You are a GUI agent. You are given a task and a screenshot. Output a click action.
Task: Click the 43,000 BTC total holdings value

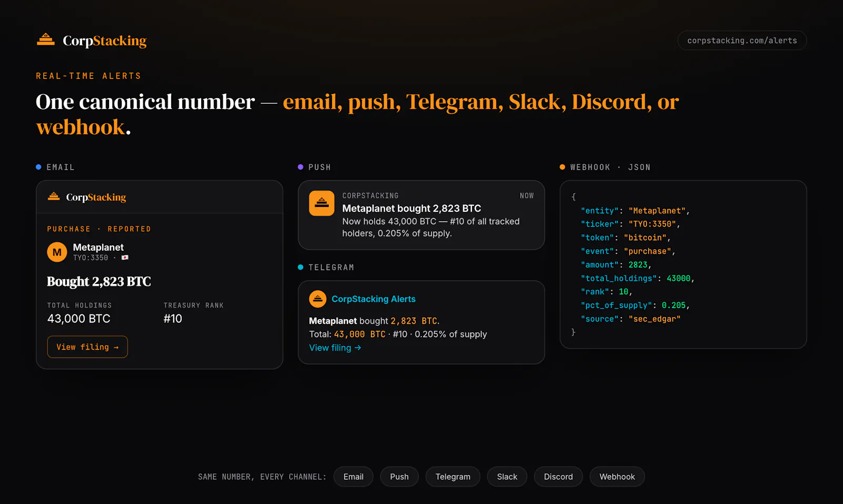point(79,319)
